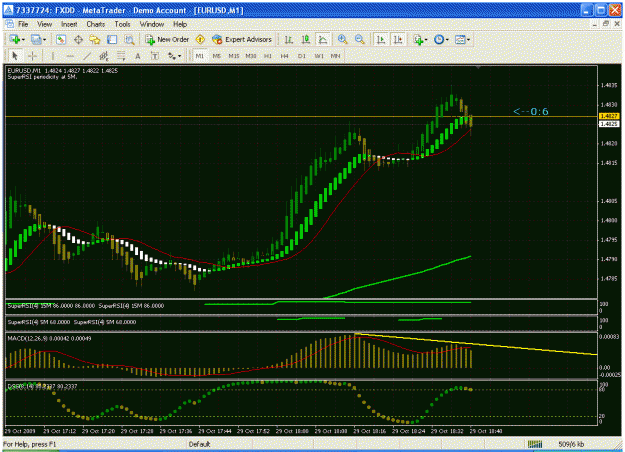625x452 pixels.
Task: Click the 'Default' profile in status bar
Action: click(x=199, y=444)
